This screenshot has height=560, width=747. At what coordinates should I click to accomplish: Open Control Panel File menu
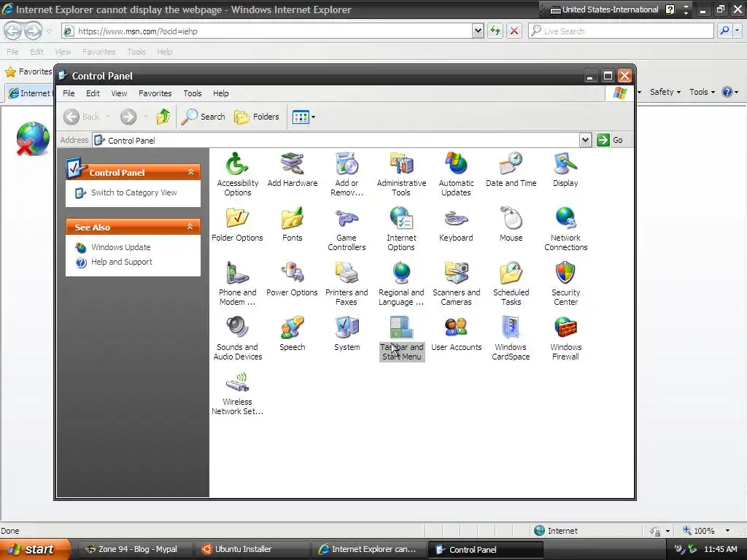point(69,93)
